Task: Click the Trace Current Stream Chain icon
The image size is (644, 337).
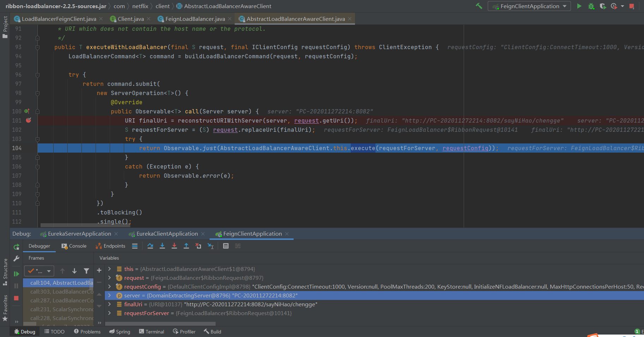Action: coord(238,246)
